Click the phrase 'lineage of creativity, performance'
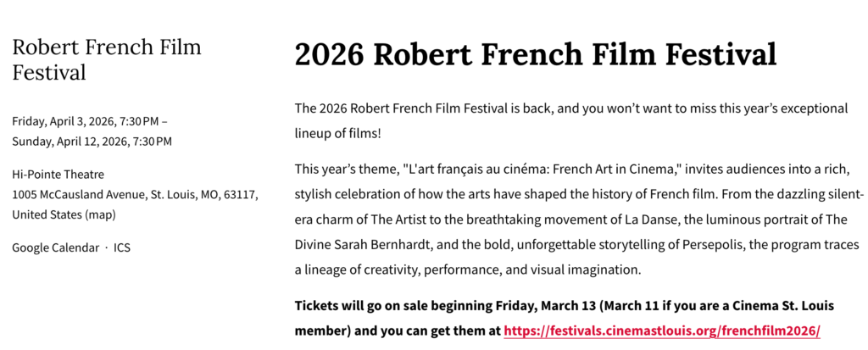This screenshot has width=868, height=350. pyautogui.click(x=398, y=269)
